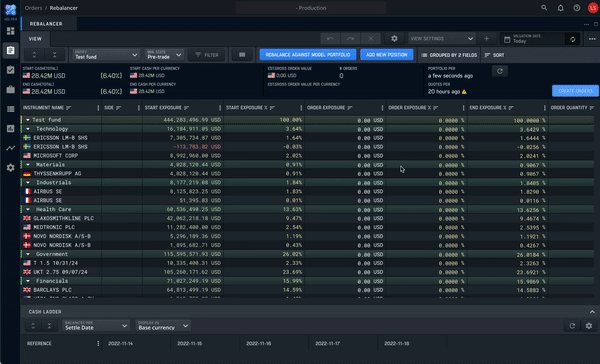This screenshot has width=600, height=364.
Task: Select the Rebalancer tab
Action: (46, 24)
